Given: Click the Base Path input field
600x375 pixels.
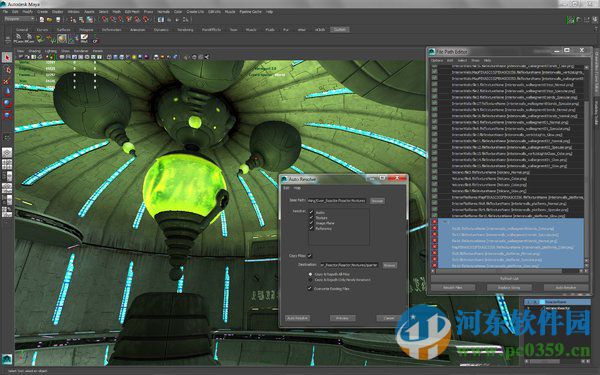Looking at the screenshot, I should click(x=337, y=201).
